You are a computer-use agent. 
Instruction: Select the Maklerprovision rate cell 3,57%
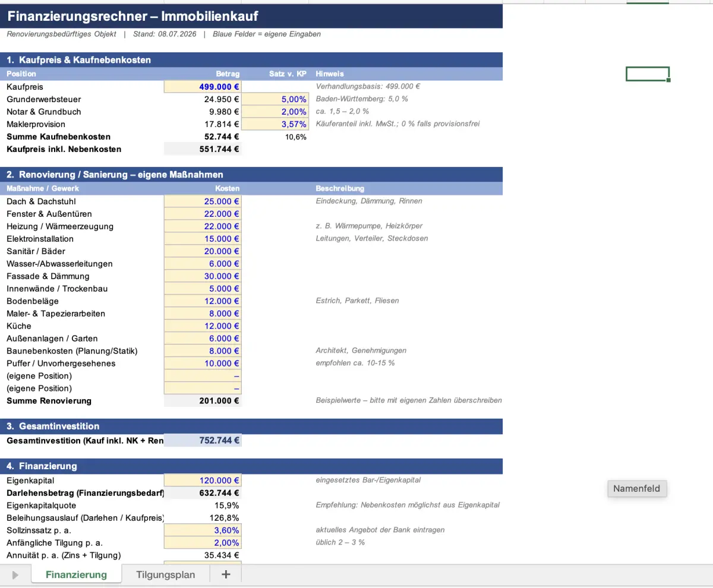(275, 124)
